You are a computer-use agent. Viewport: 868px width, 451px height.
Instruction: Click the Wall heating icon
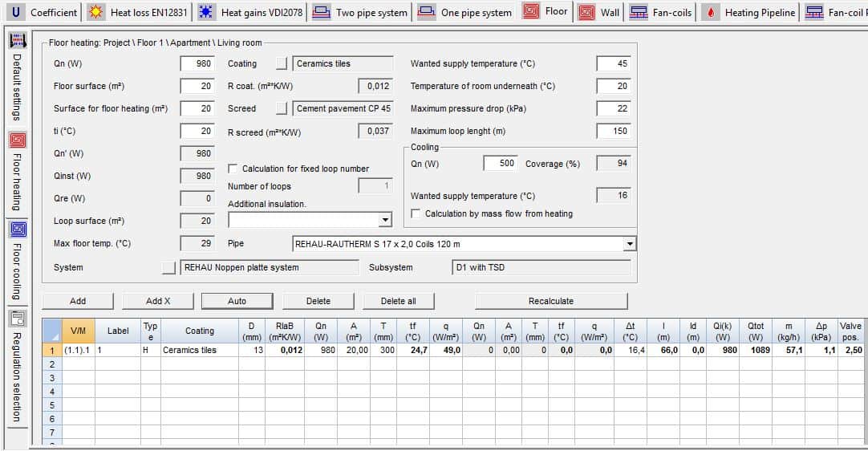[x=587, y=12]
